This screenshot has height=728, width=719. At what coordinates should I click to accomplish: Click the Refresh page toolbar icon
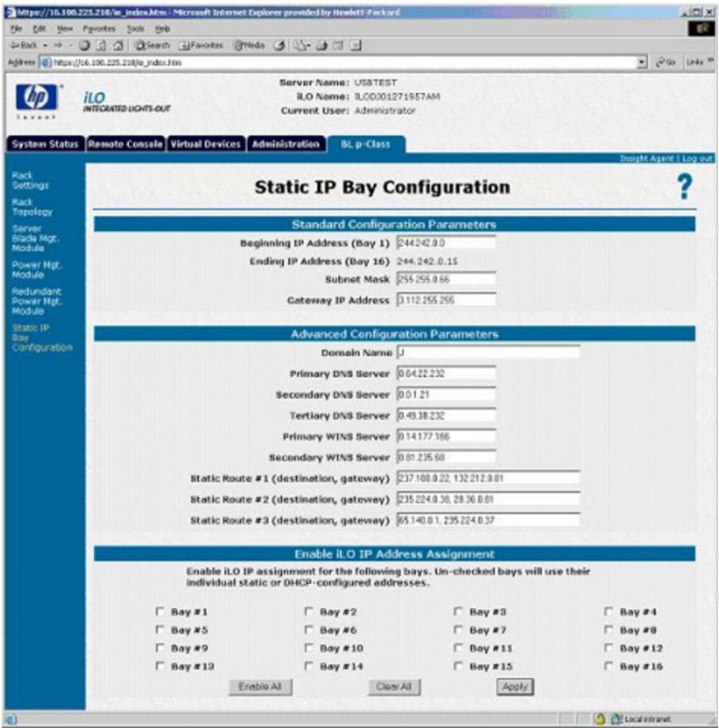[102, 45]
